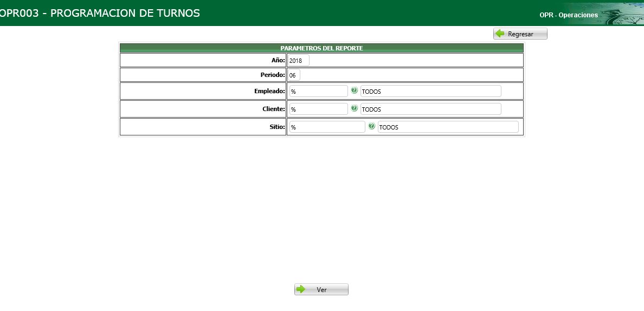644x311 pixels.
Task: Click the Ver button to view report
Action: tap(321, 289)
